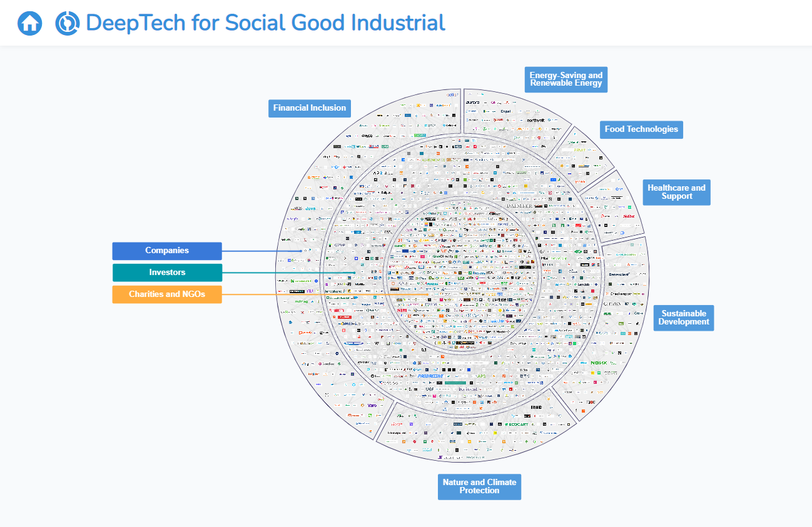Click the Aurora company logo
812x527 pixels.
(x=473, y=102)
